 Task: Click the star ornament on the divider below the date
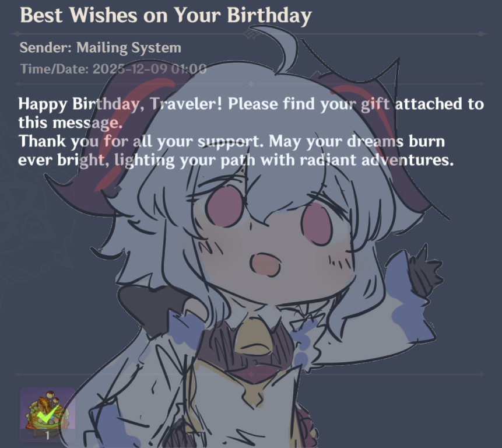[251, 84]
